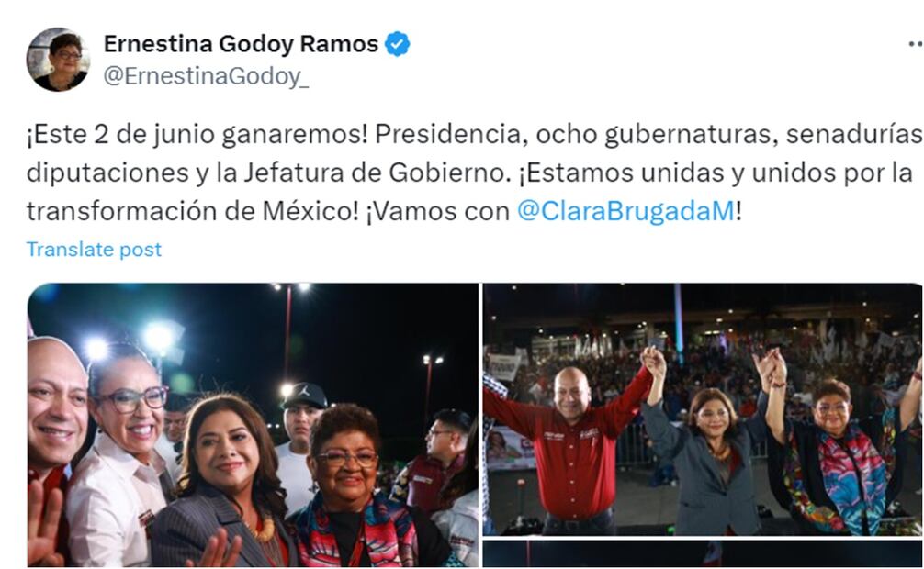Click the @ErnestinaGodoy_ handle
The width and height of the screenshot is (924, 569).
[x=206, y=76]
